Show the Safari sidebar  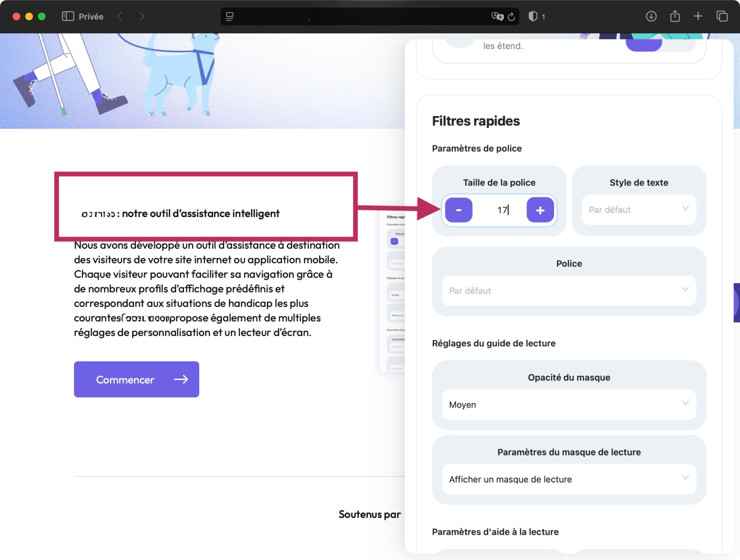click(68, 16)
